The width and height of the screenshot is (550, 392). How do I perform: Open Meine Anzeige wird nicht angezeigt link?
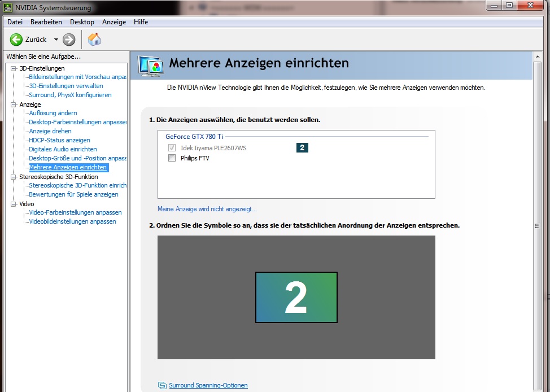[x=207, y=209]
